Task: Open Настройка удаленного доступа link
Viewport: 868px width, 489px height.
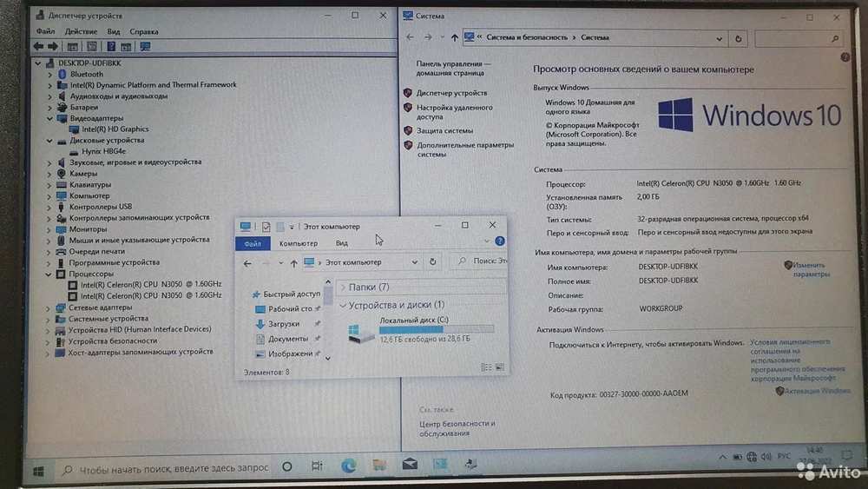Action: pyautogui.click(x=455, y=112)
